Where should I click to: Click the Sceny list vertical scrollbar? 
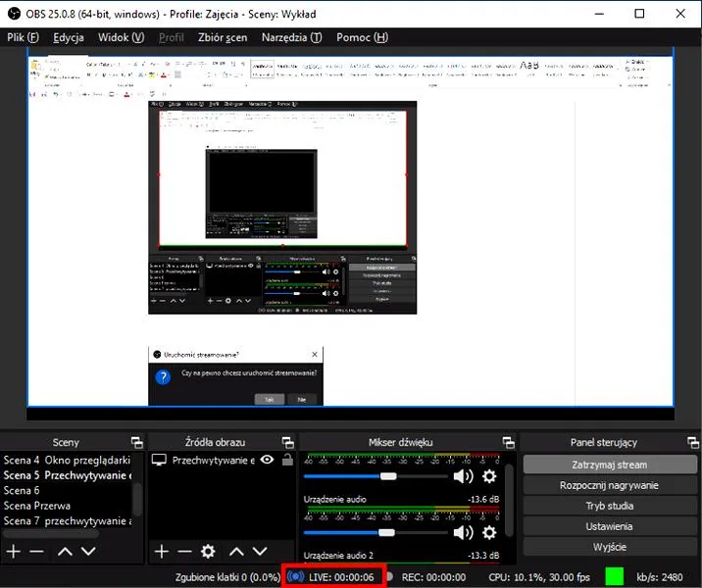coord(138,499)
